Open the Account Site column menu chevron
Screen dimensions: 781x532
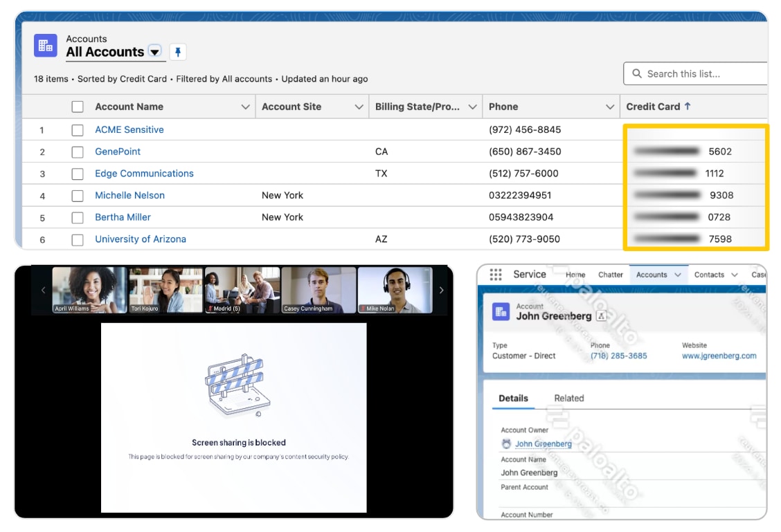[x=359, y=107]
